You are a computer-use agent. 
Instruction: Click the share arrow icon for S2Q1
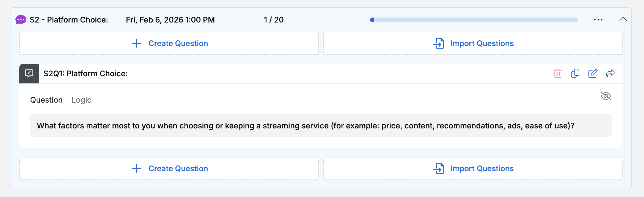click(x=610, y=74)
